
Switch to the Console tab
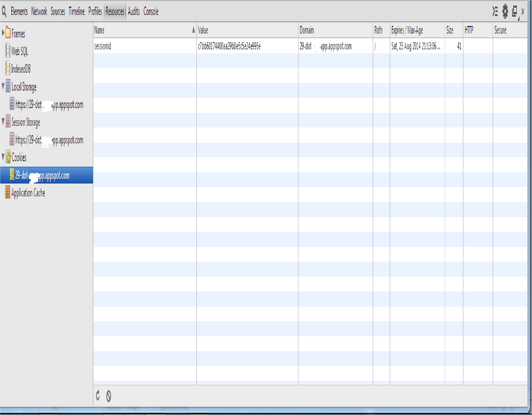[151, 12]
